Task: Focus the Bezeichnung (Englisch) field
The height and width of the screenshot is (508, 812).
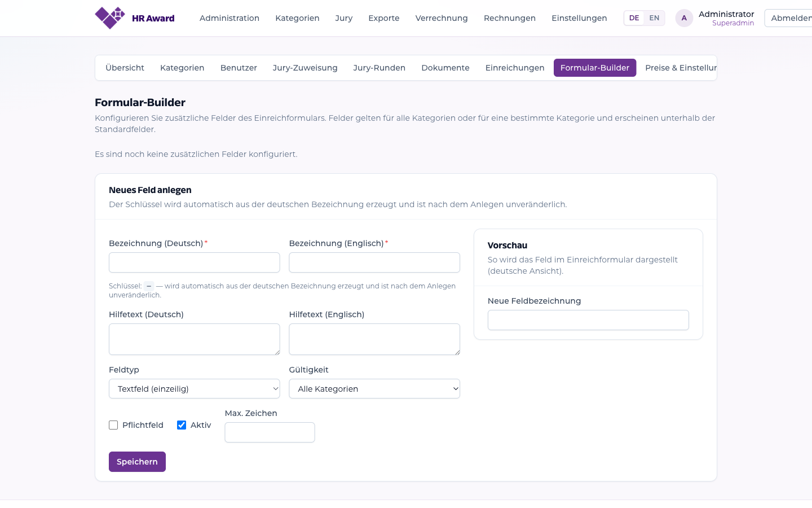Action: (374, 262)
